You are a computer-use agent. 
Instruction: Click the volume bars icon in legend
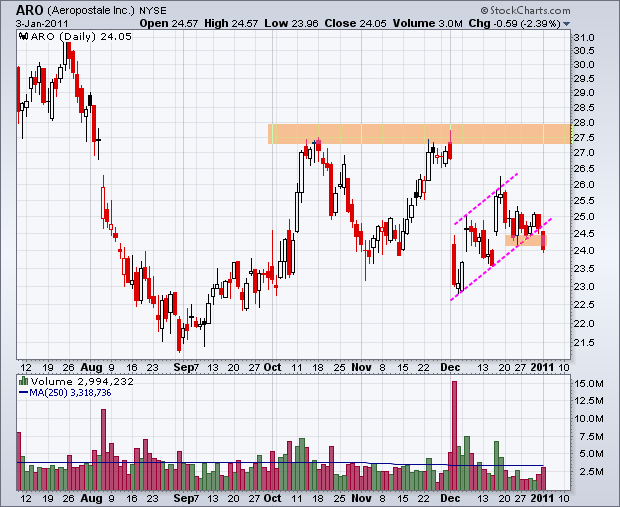click(x=24, y=381)
